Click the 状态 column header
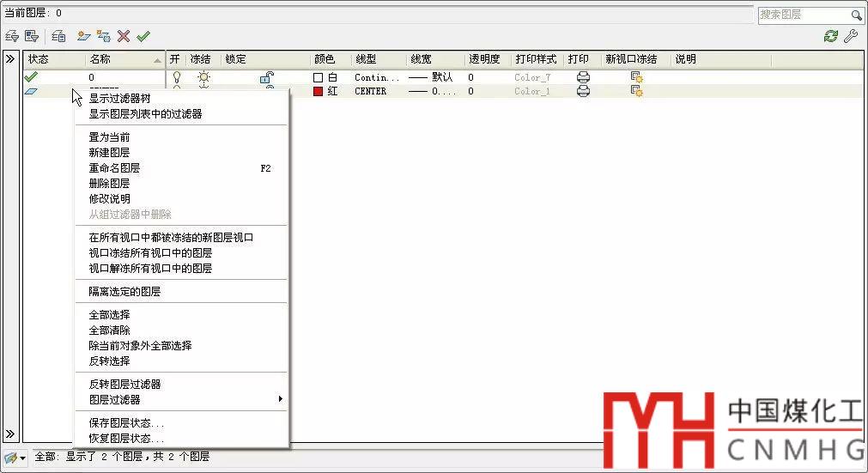Viewport: 868px width, 473px height. click(x=54, y=59)
